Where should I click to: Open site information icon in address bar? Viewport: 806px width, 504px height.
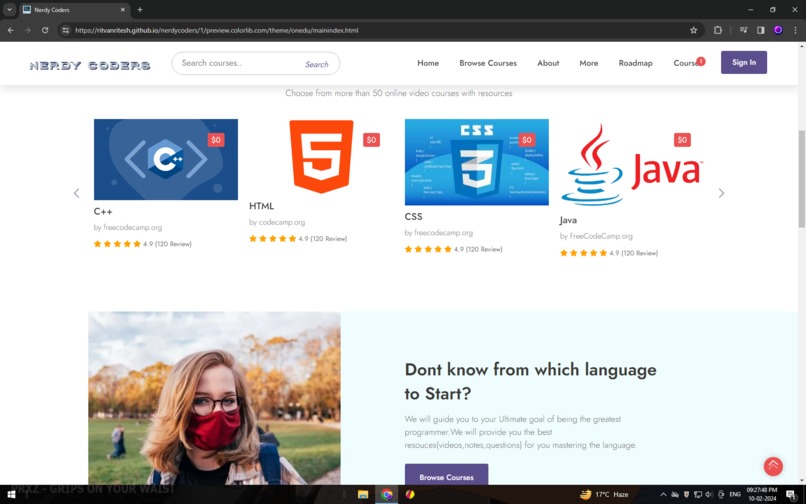pyautogui.click(x=65, y=30)
